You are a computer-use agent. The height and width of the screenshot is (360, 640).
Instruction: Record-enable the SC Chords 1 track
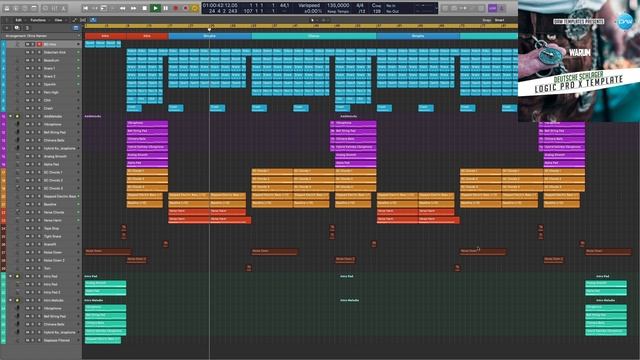pos(39,172)
